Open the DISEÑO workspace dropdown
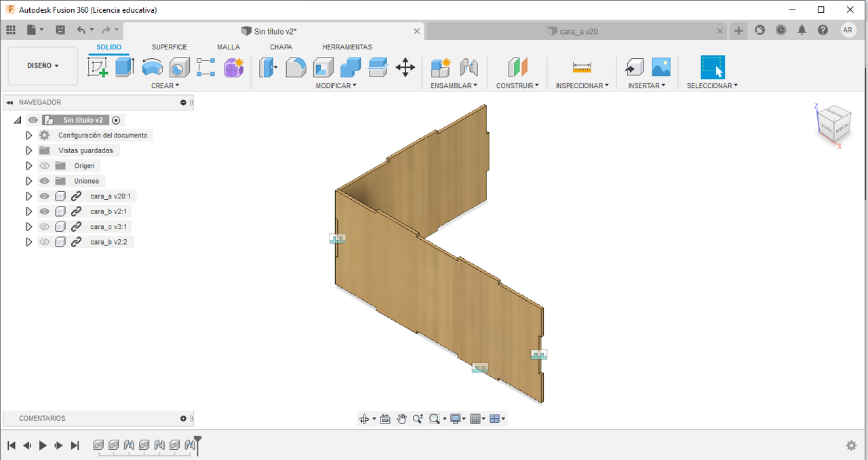This screenshot has width=868, height=460. point(43,66)
